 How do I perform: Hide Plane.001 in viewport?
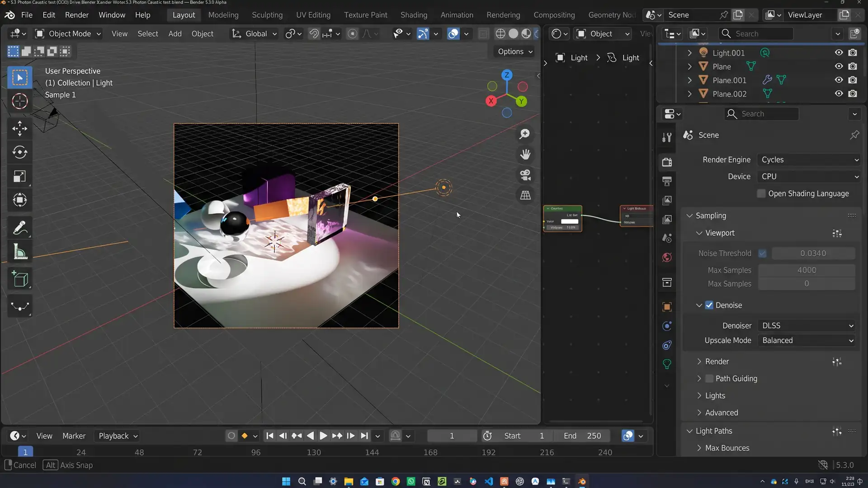[839, 80]
